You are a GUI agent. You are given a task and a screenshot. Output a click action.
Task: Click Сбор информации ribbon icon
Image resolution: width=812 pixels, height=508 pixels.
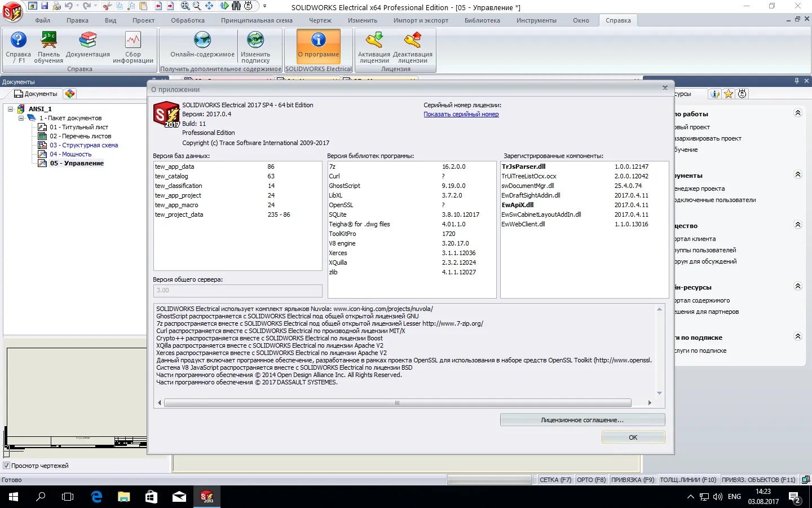133,47
